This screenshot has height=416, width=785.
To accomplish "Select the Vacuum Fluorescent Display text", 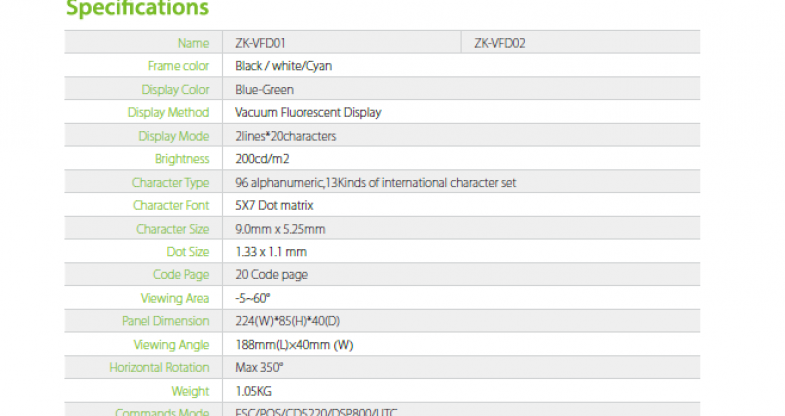I will pos(308,112).
